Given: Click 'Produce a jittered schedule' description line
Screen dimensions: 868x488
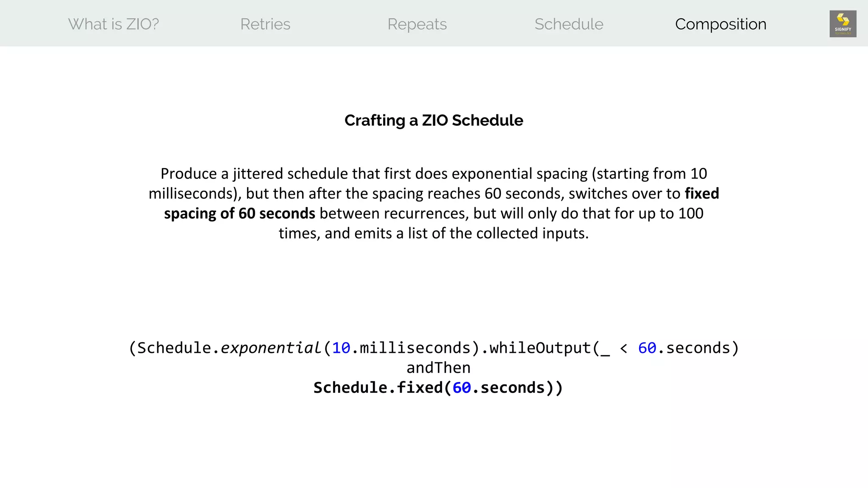Looking at the screenshot, I should tap(434, 174).
